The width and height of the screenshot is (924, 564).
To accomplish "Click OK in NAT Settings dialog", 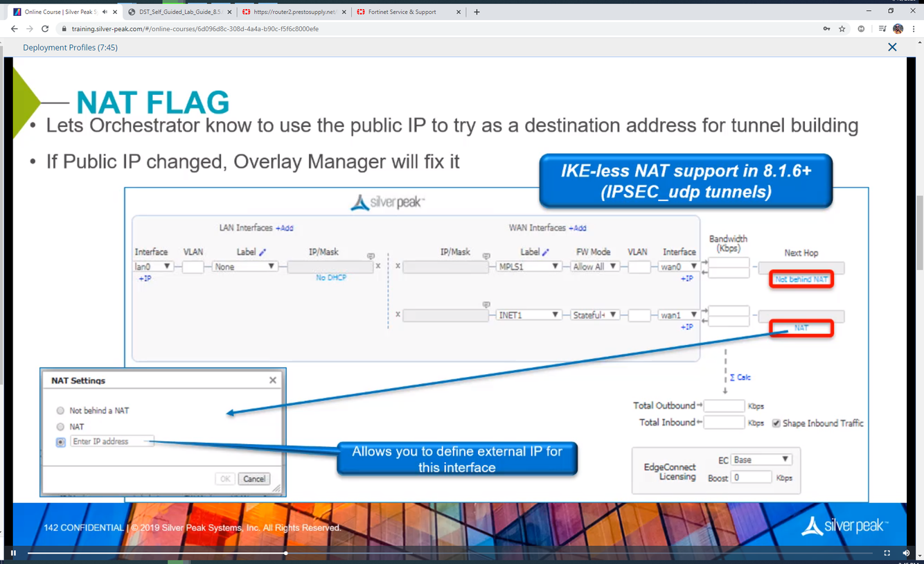I will click(225, 479).
